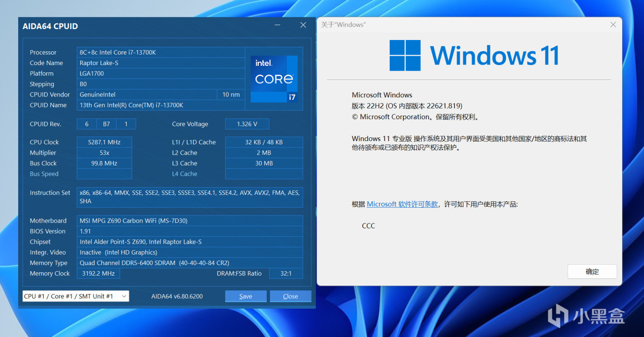The height and width of the screenshot is (337, 644).
Task: Click the DRAM:FSB Ratio value 32:1
Action: (x=286, y=274)
